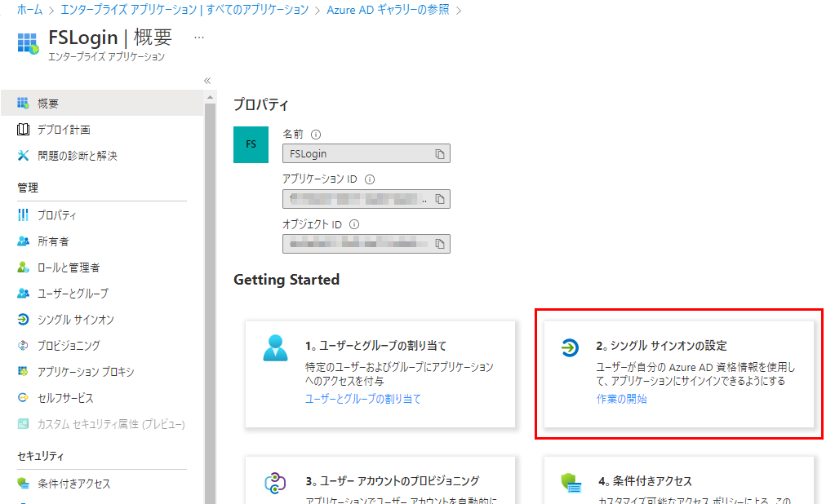Click the カスタム セキュリティ属性 (プレビュー) label
Image resolution: width=835 pixels, height=504 pixels.
click(x=111, y=424)
